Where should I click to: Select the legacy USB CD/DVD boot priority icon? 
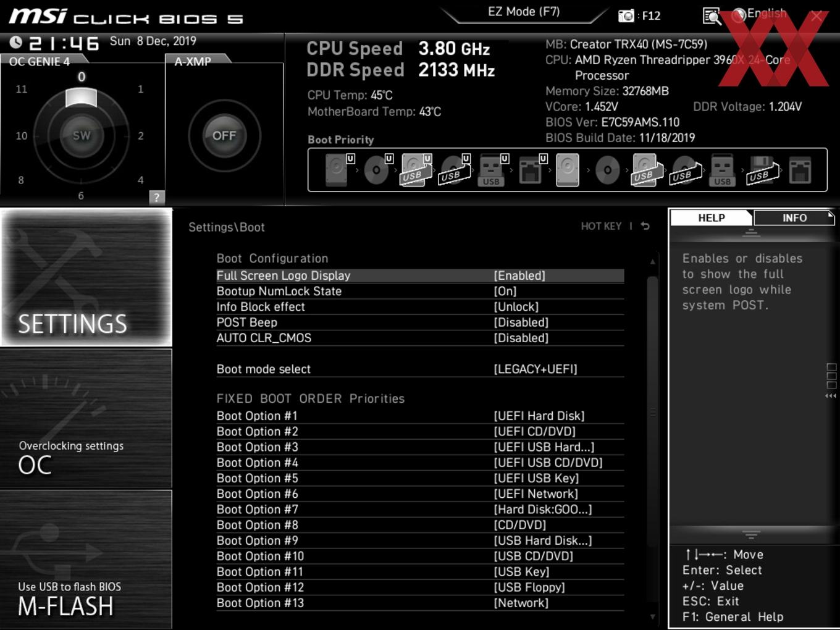[x=685, y=169]
